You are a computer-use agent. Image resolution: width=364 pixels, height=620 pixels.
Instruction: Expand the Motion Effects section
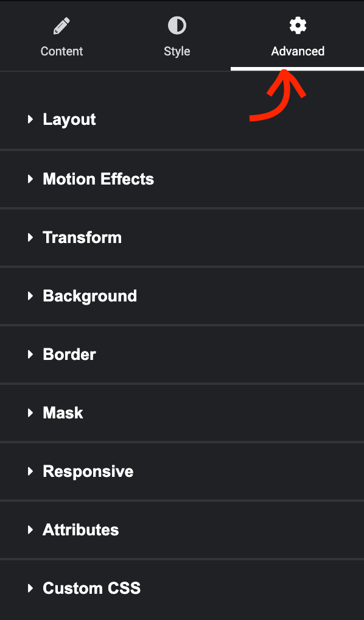[x=32, y=179]
